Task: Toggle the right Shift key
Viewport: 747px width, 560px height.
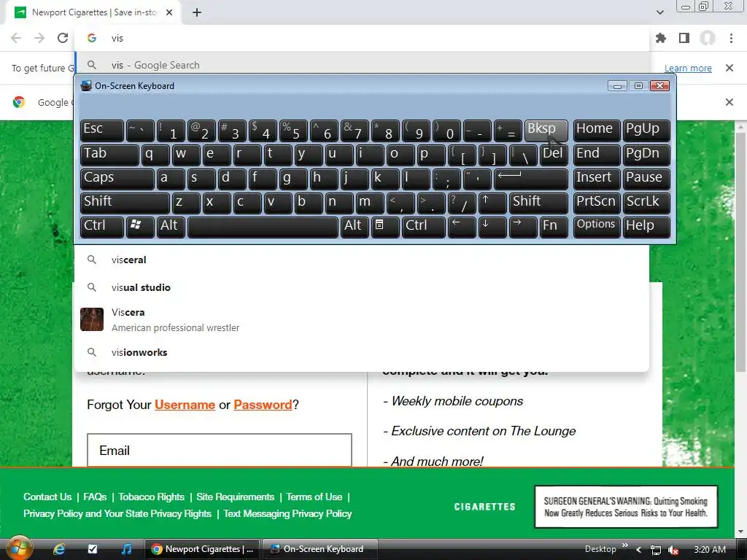Action: tap(538, 203)
